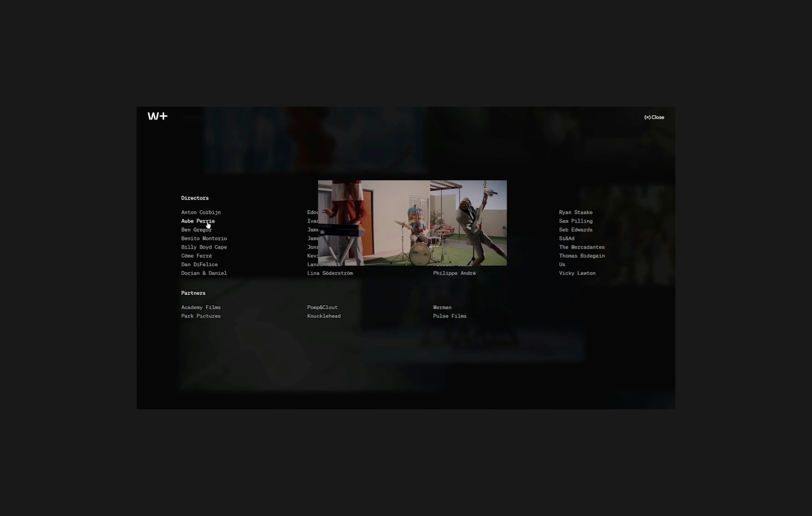The width and height of the screenshot is (812, 516).
Task: Select Dan DiFelice in the directors list
Action: click(200, 264)
